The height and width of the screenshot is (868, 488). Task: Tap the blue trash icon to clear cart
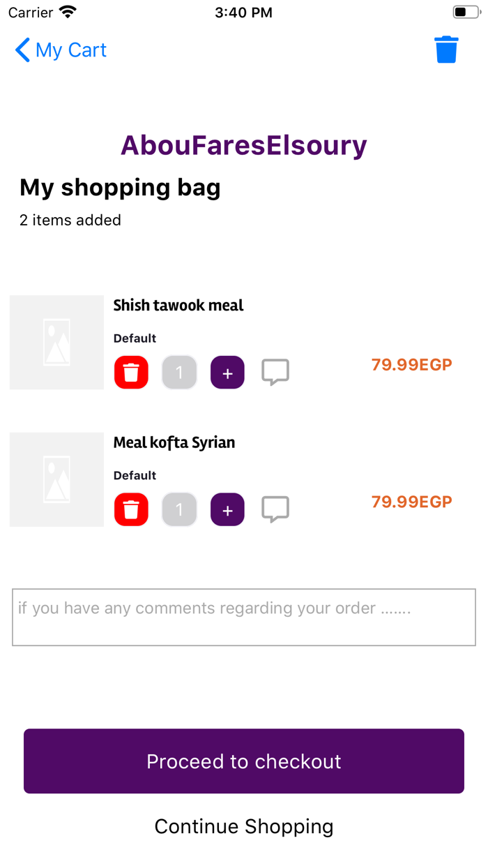point(446,50)
